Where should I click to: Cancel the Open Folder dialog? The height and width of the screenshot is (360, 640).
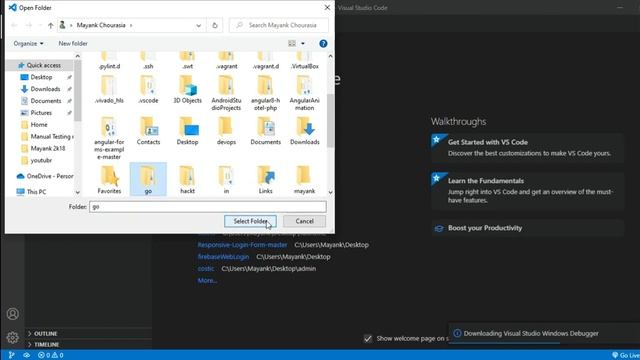point(304,221)
